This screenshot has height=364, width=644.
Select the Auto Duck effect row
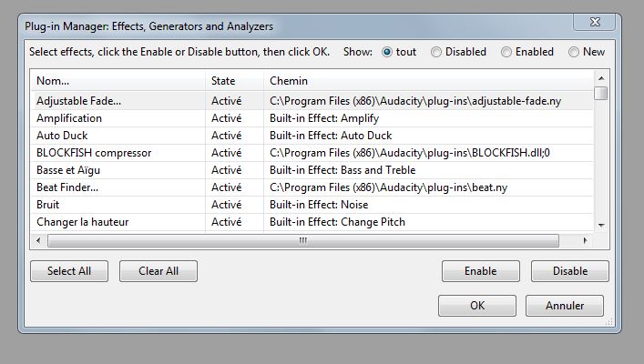[312, 136]
